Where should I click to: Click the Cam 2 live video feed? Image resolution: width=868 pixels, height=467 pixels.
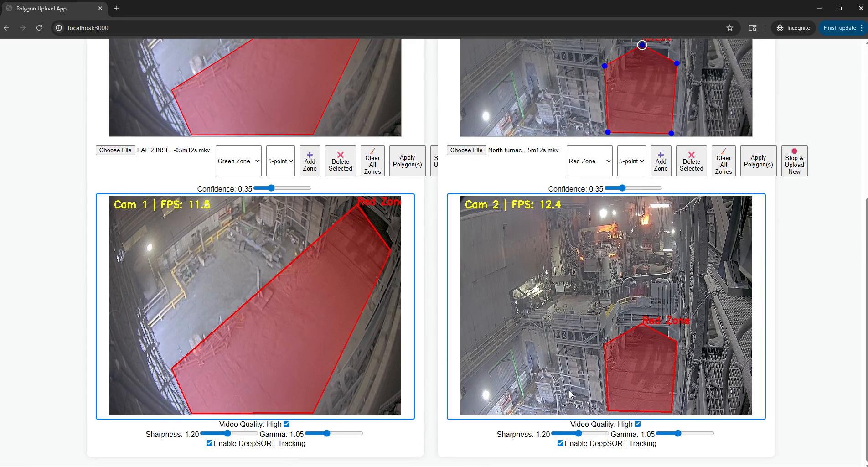606,306
